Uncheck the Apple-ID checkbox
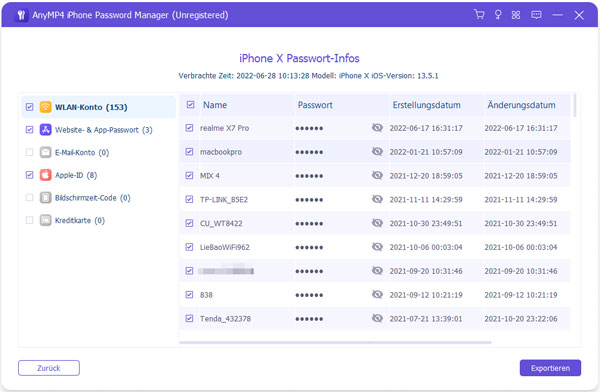 click(29, 175)
